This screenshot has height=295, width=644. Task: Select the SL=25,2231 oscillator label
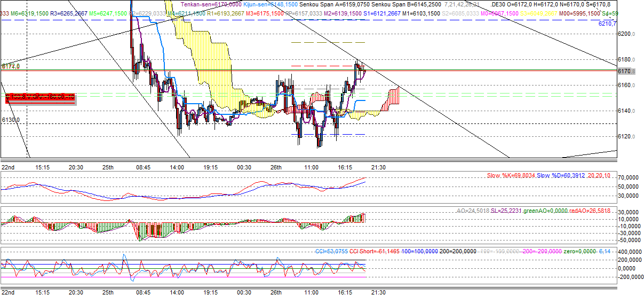coord(506,211)
